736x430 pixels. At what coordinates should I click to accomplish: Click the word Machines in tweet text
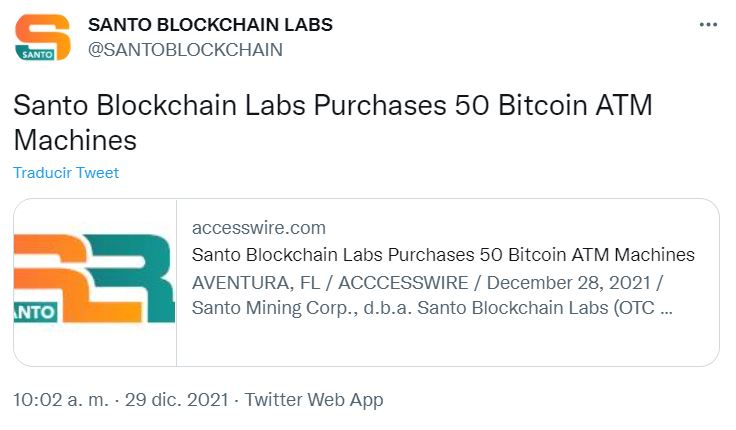75,140
